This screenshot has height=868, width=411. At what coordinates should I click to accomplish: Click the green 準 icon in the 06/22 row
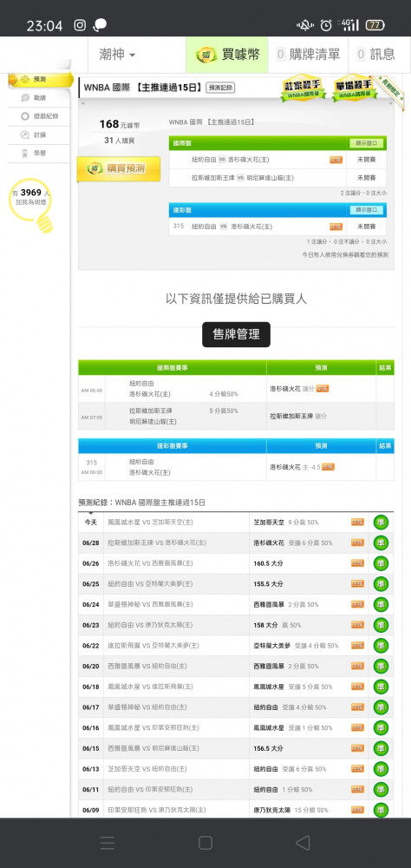point(381,646)
